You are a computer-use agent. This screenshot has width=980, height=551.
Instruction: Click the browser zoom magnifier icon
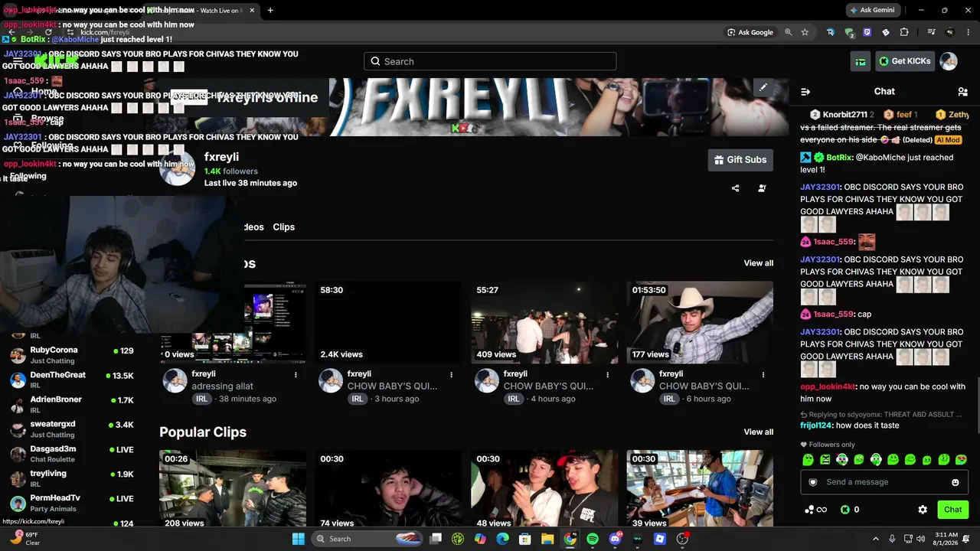789,32
